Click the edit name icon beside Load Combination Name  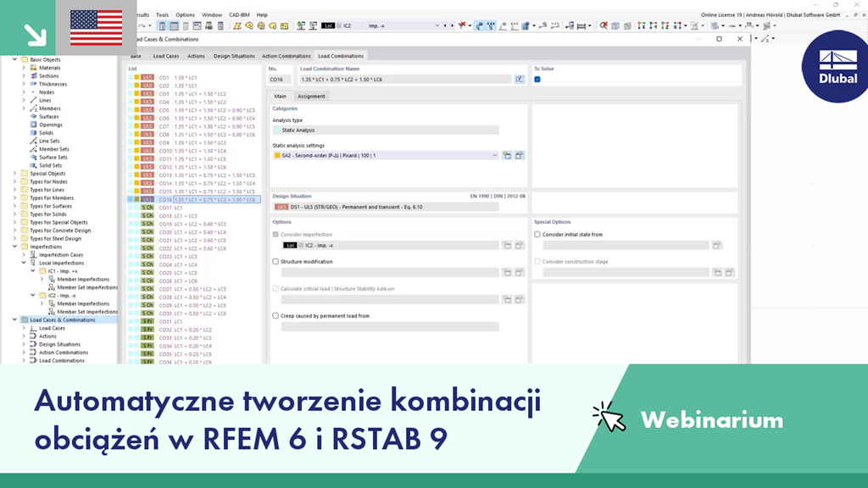520,80
